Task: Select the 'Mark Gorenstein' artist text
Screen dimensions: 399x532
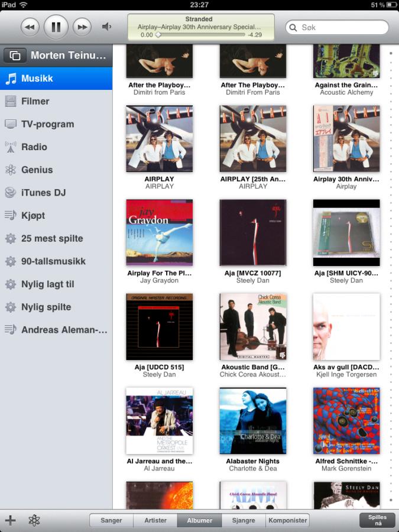Action: (346, 468)
